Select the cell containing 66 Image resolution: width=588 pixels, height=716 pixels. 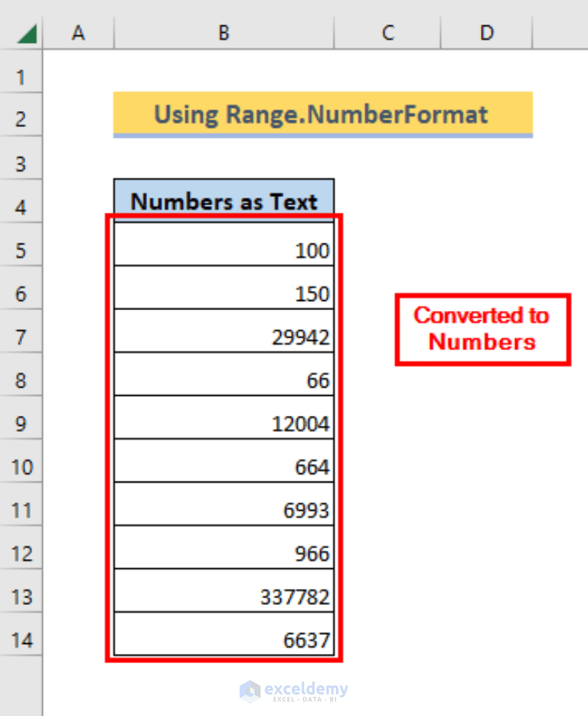point(224,374)
